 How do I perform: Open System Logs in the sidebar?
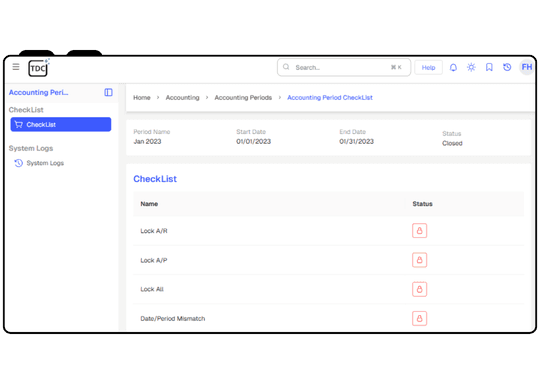point(45,163)
